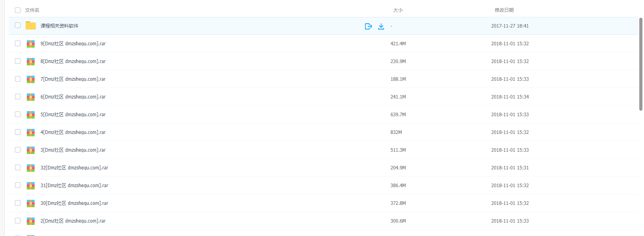The width and height of the screenshot is (644, 236).
Task: Check the box for 5[Dmz社区 dmzshequ.com].rar
Action: click(18, 114)
